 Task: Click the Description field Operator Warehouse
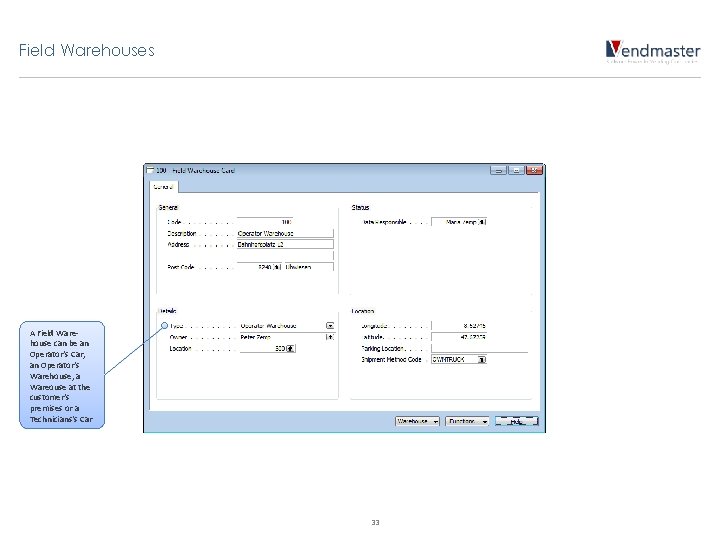coord(285,233)
